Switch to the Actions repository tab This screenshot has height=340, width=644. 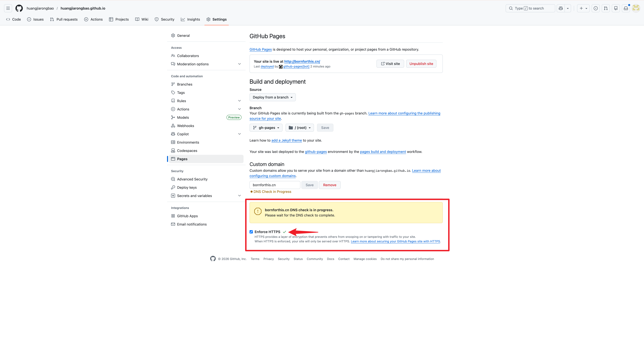tap(93, 19)
